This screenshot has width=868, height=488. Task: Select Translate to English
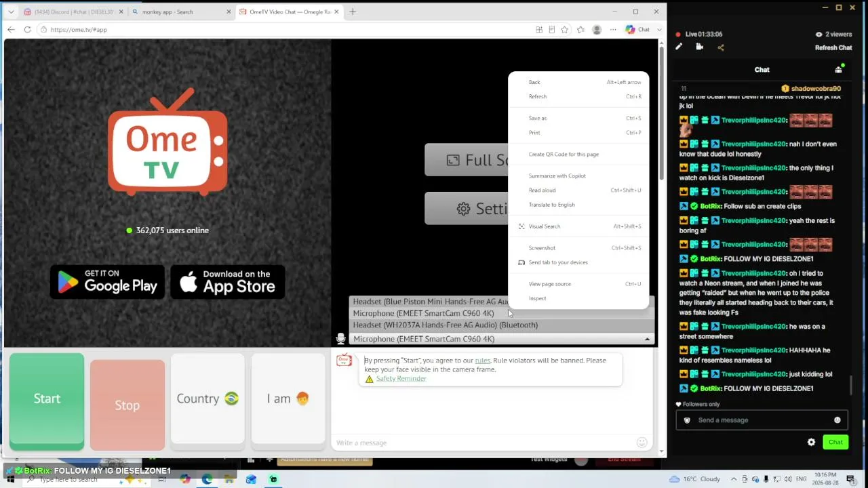click(578, 205)
